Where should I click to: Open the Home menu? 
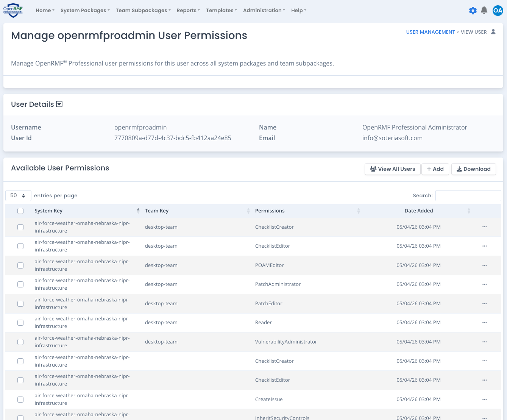click(45, 10)
